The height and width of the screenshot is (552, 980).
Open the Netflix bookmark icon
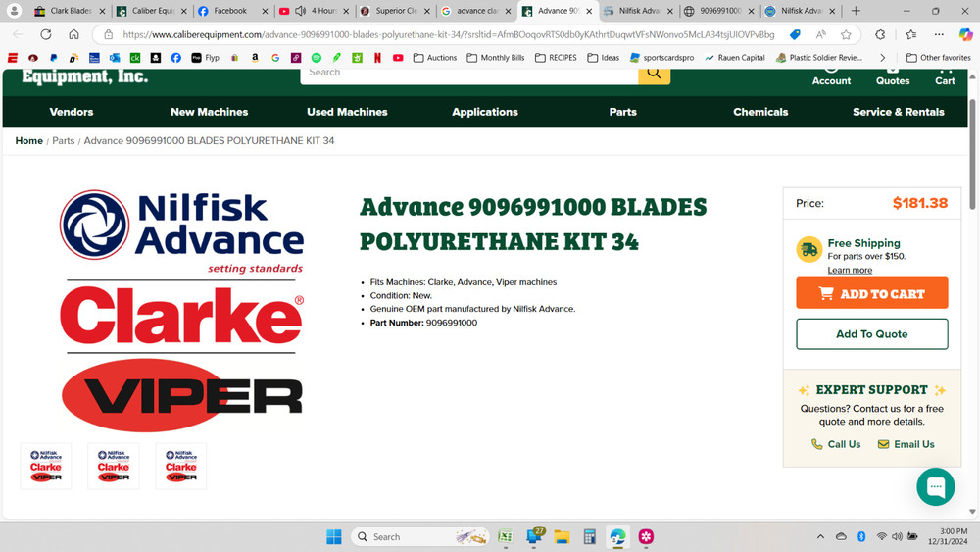pos(377,58)
